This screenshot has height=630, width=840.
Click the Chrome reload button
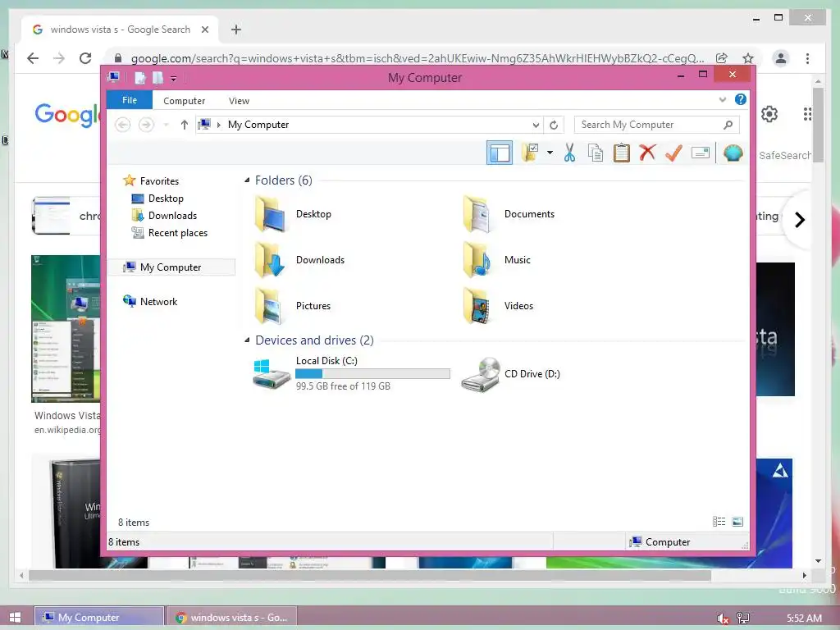(85, 58)
